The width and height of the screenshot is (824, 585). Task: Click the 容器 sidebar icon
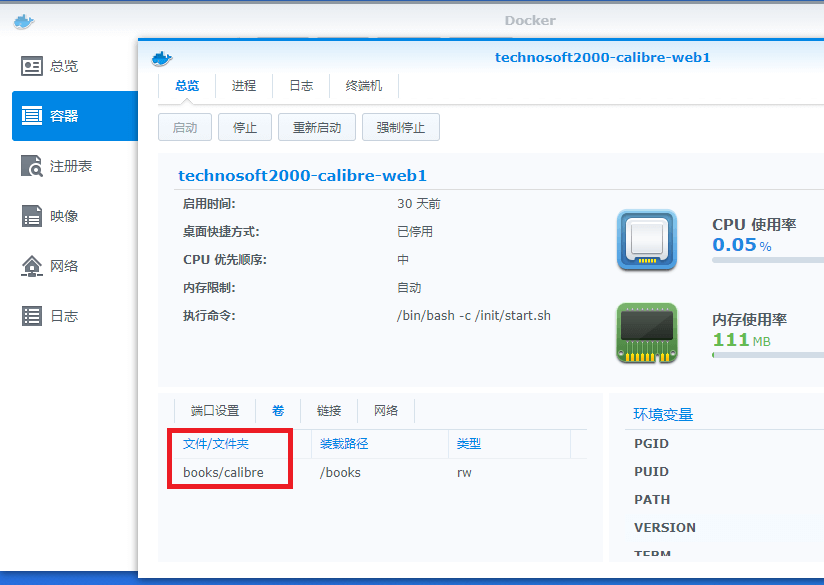point(32,116)
